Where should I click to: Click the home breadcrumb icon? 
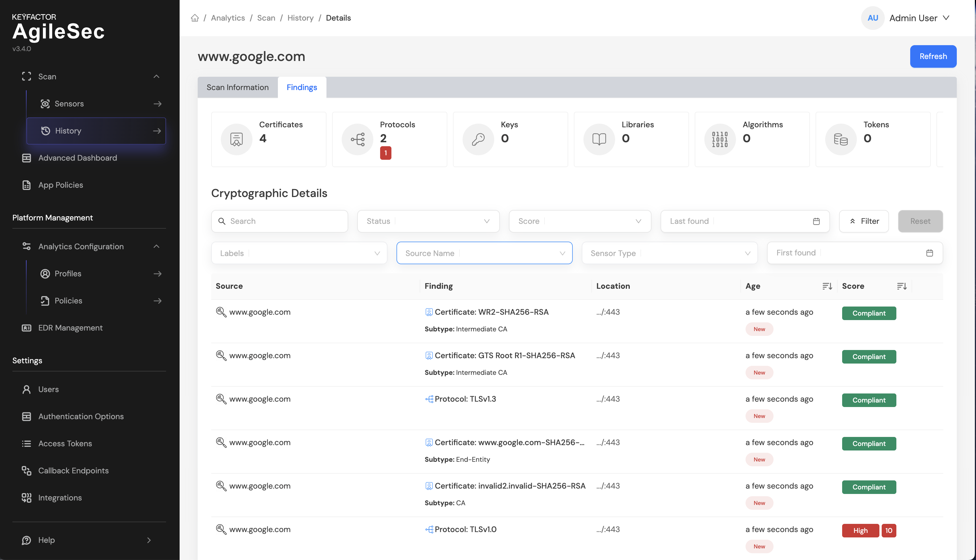(195, 18)
